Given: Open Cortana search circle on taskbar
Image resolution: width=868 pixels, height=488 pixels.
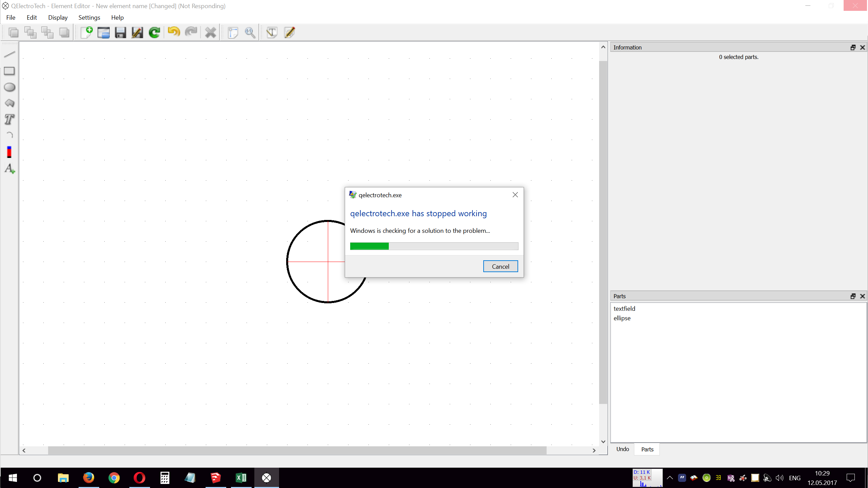Looking at the screenshot, I should point(37,478).
